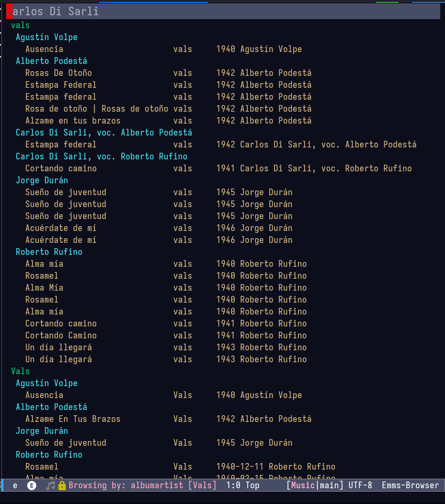
Task: Select the track 'Rosas De Otoño'
Action: coord(59,73)
